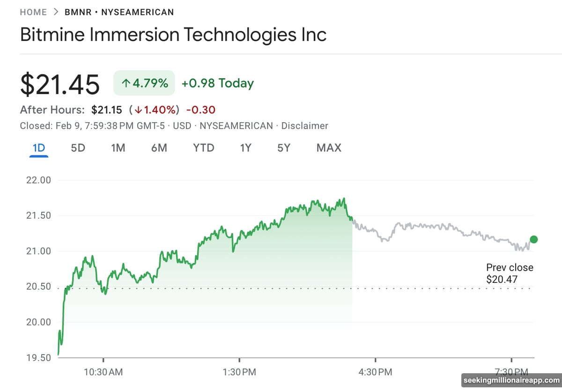
Task: Click the 4:30 PM time axis label
Action: coord(375,372)
